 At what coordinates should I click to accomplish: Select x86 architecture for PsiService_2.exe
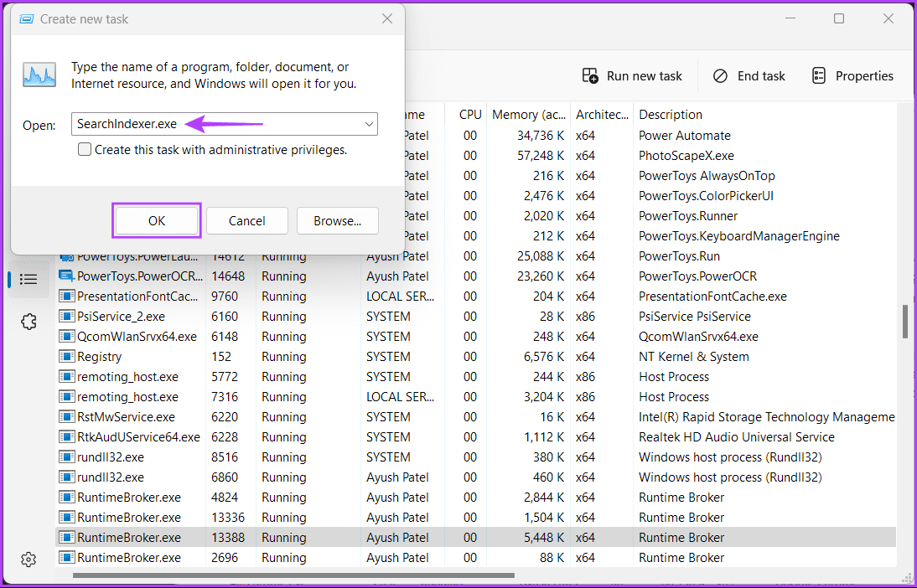coord(585,317)
